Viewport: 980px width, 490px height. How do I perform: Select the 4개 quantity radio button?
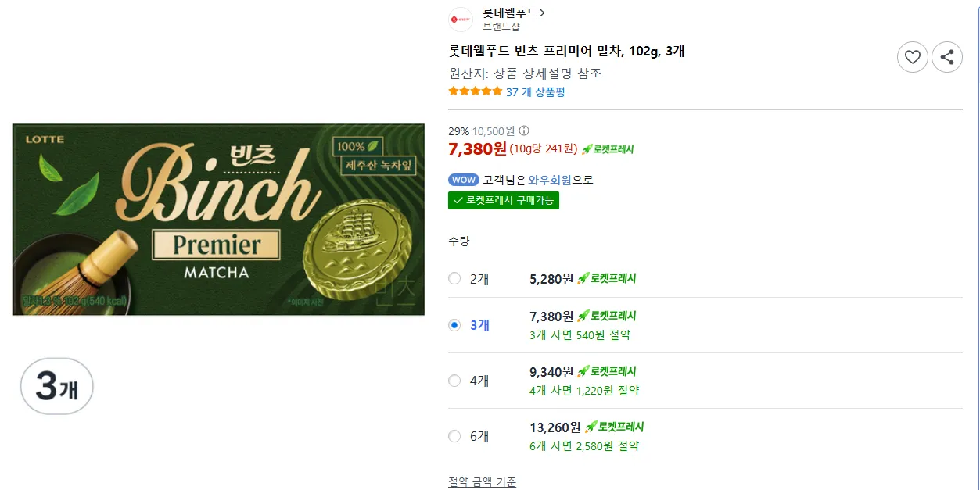pos(454,381)
